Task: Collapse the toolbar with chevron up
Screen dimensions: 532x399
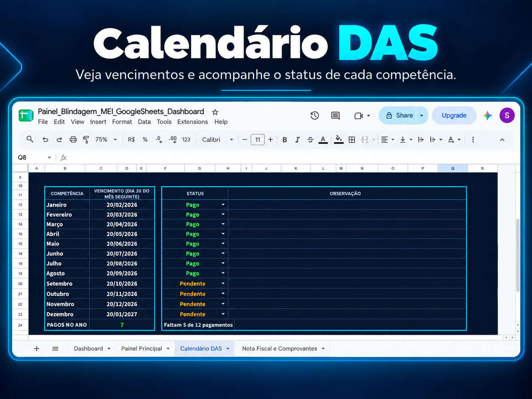Action: pos(502,140)
